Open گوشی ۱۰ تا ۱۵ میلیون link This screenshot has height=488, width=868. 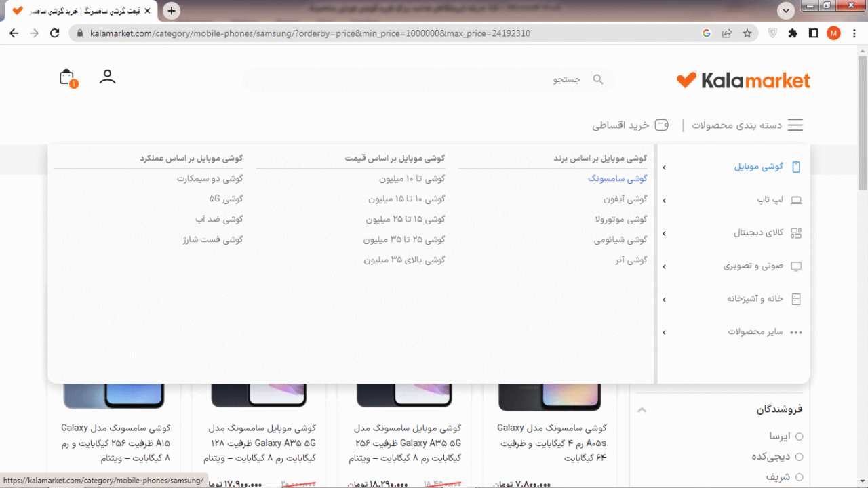point(407,199)
